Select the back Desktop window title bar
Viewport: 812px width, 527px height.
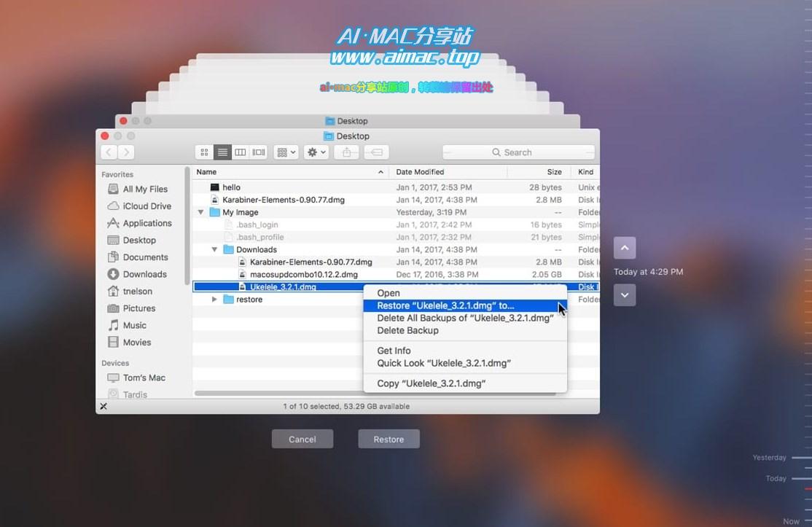tap(348, 121)
